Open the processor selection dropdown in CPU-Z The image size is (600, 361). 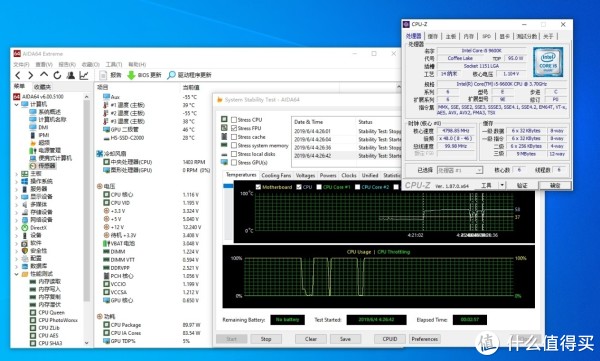pos(479,170)
